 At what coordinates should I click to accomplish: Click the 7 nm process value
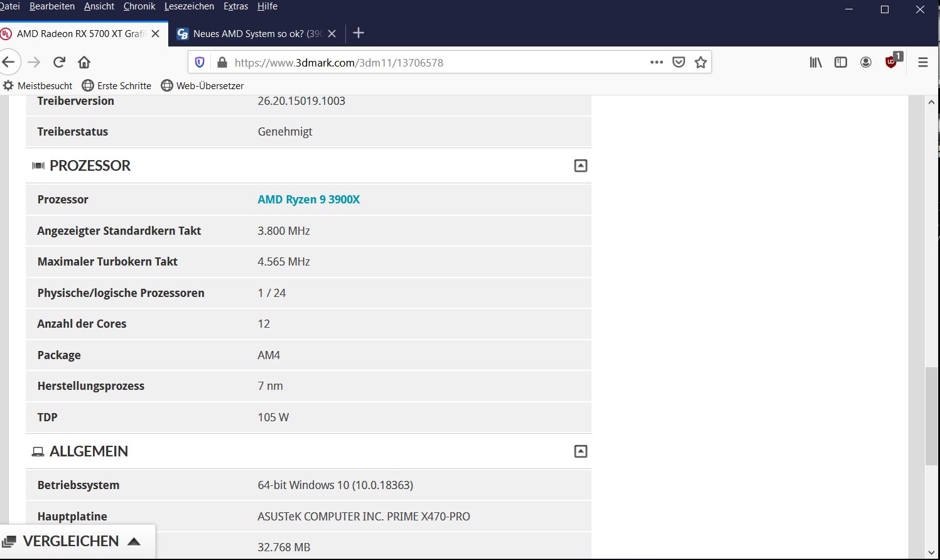pos(270,386)
